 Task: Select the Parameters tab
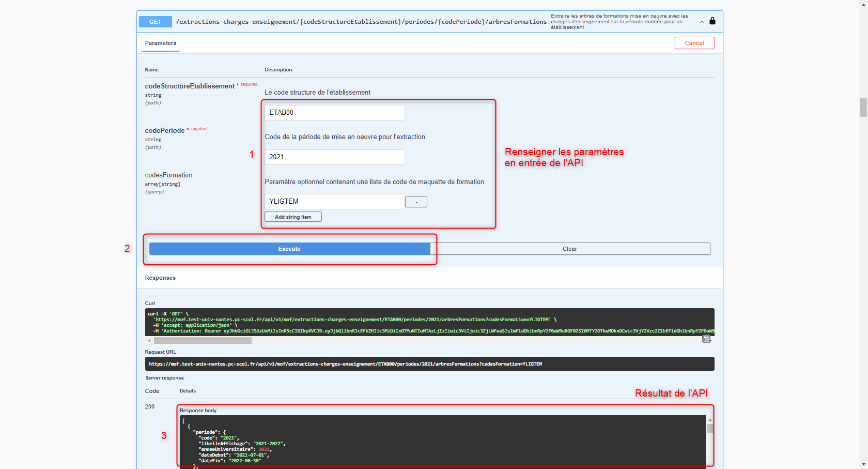coord(160,43)
